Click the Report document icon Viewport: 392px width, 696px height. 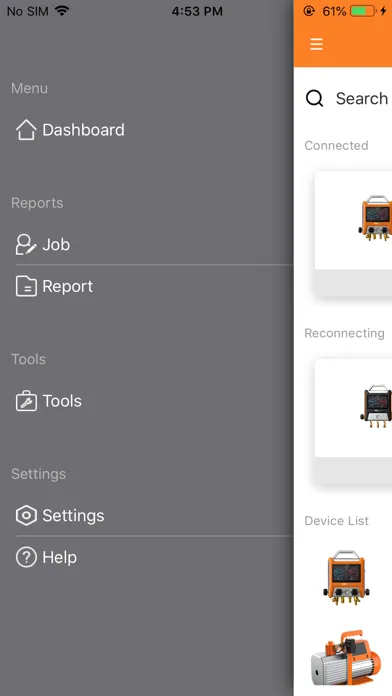click(x=26, y=286)
